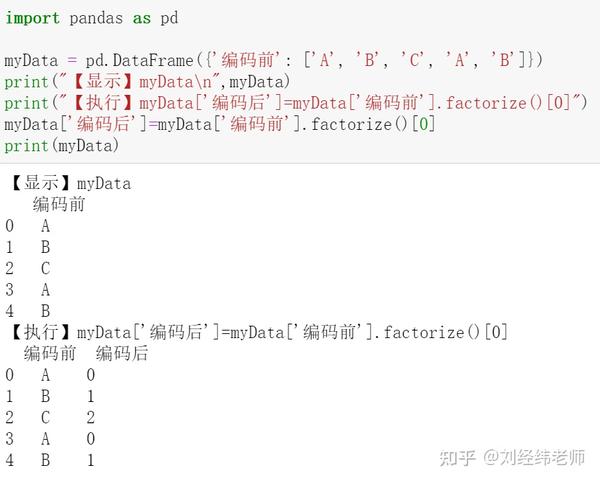Image resolution: width=600 pixels, height=481 pixels.
Task: Click value A in row 3 of second table
Action: [x=46, y=439]
